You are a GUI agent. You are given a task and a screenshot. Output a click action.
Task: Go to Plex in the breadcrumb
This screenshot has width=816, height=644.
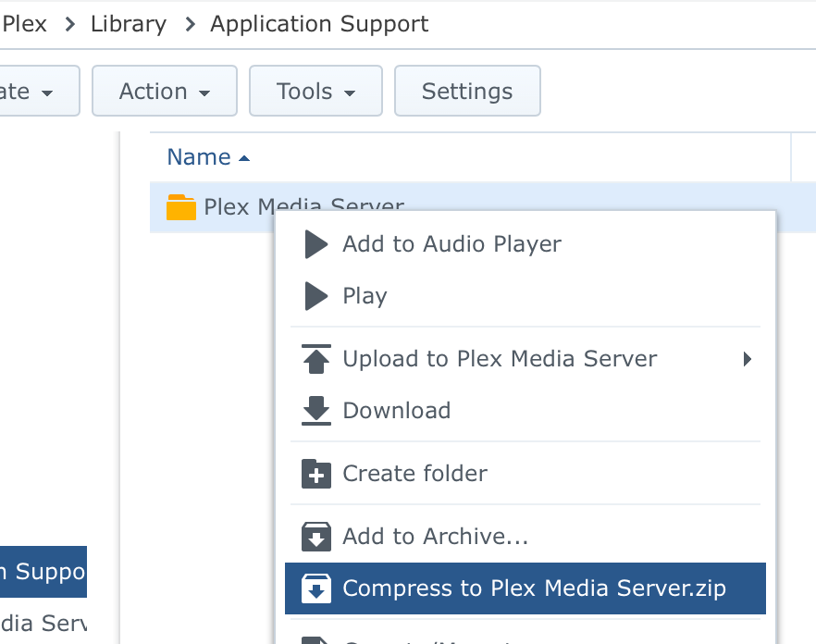[24, 24]
